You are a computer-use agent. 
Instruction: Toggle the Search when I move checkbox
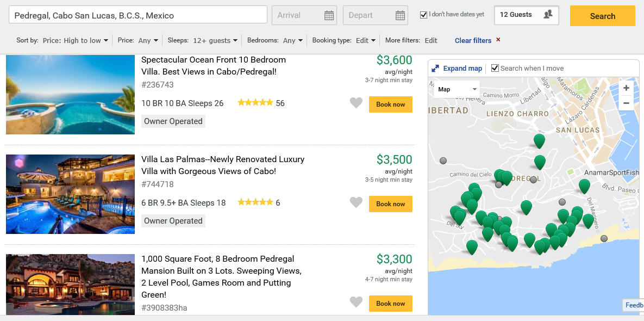tap(495, 68)
